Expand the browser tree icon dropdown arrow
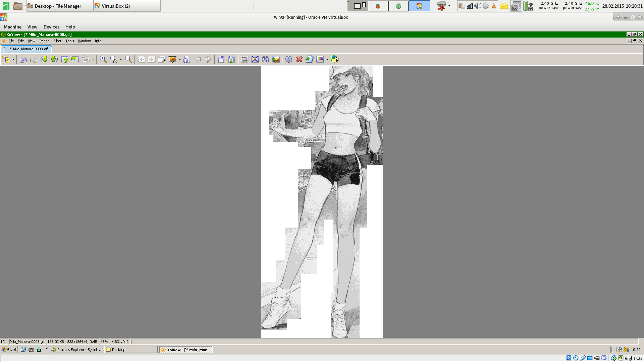Viewport: 644px width, 362px height. click(13, 60)
